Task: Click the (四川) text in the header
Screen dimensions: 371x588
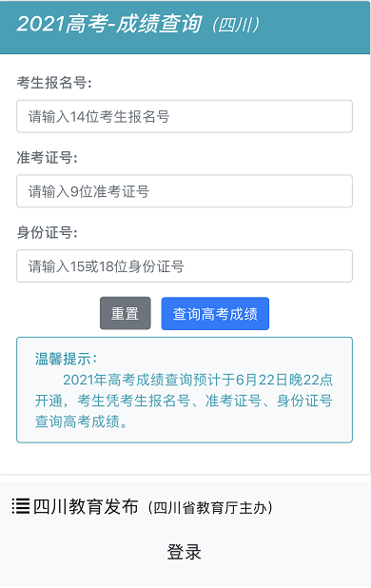Action: point(235,25)
